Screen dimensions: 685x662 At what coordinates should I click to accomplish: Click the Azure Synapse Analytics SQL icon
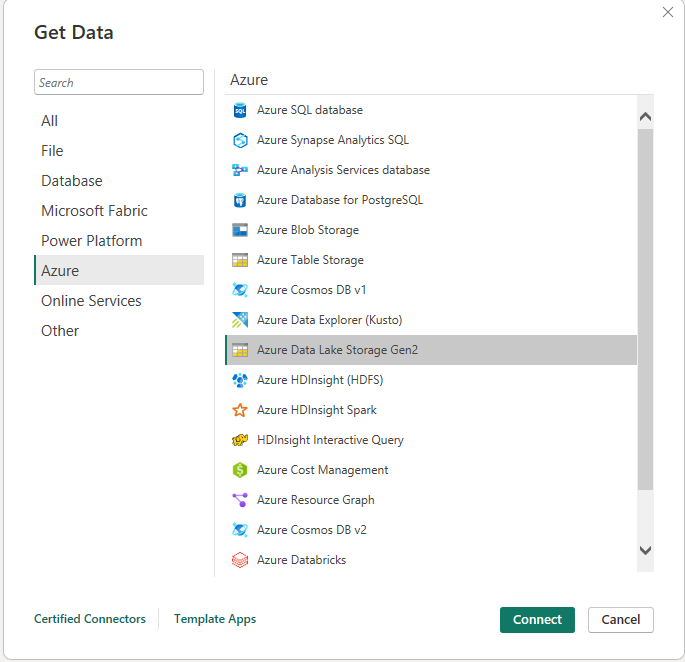[240, 140]
